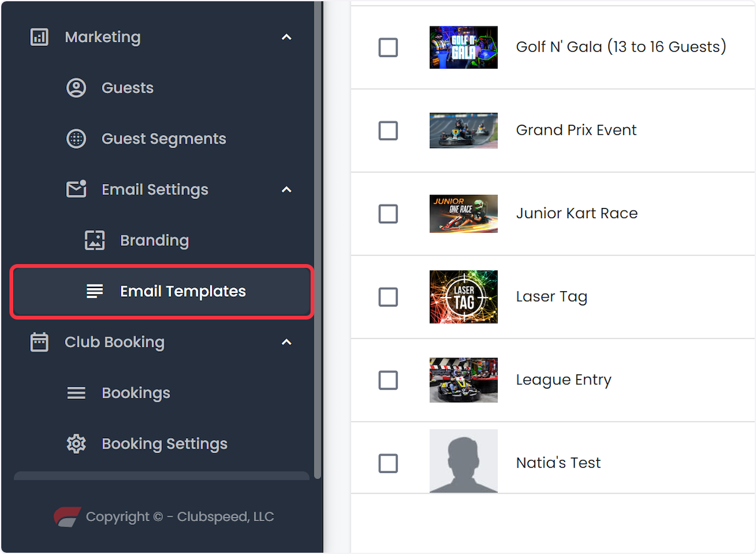756x554 pixels.
Task: Click the Branding image icon
Action: (94, 240)
